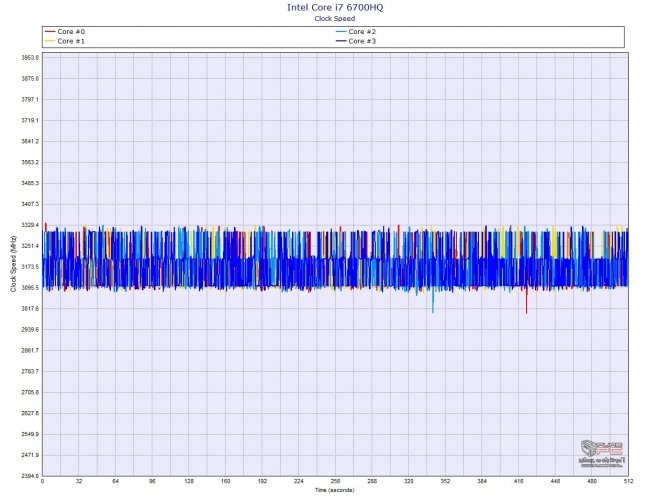Click the 32 tick on time axis
Image resolution: width=670 pixels, height=502 pixels.
click(79, 481)
